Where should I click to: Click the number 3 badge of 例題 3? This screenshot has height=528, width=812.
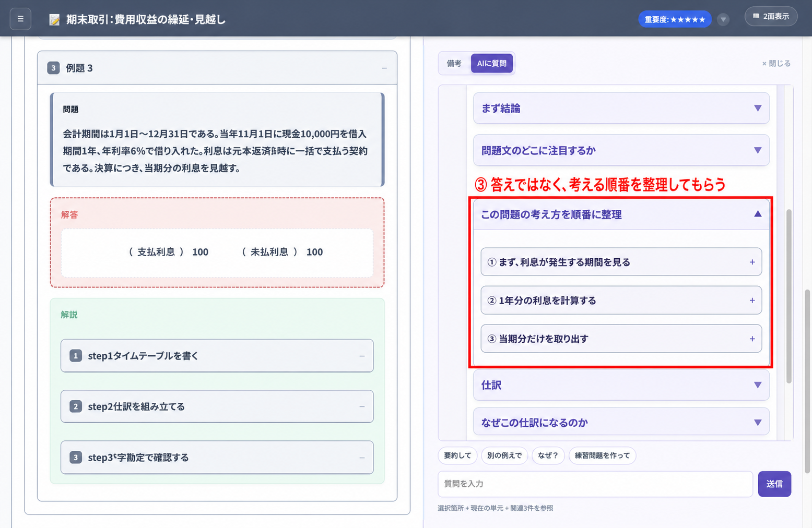click(53, 68)
